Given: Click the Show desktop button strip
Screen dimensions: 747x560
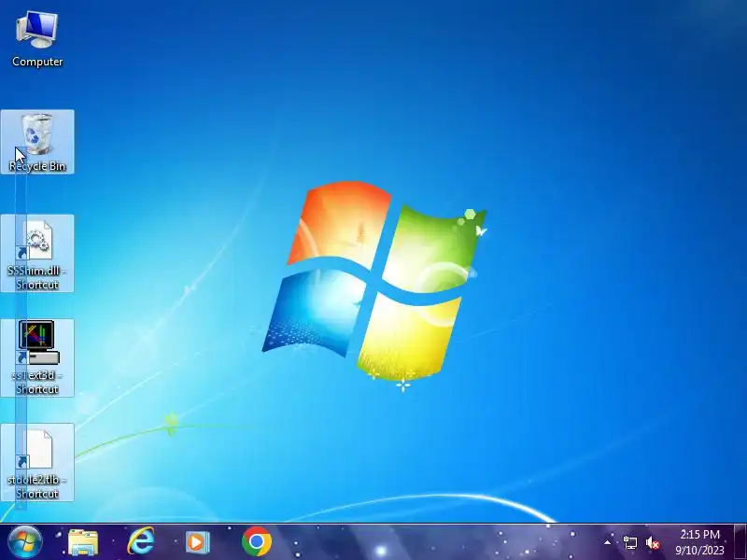Looking at the screenshot, I should pyautogui.click(x=740, y=542).
